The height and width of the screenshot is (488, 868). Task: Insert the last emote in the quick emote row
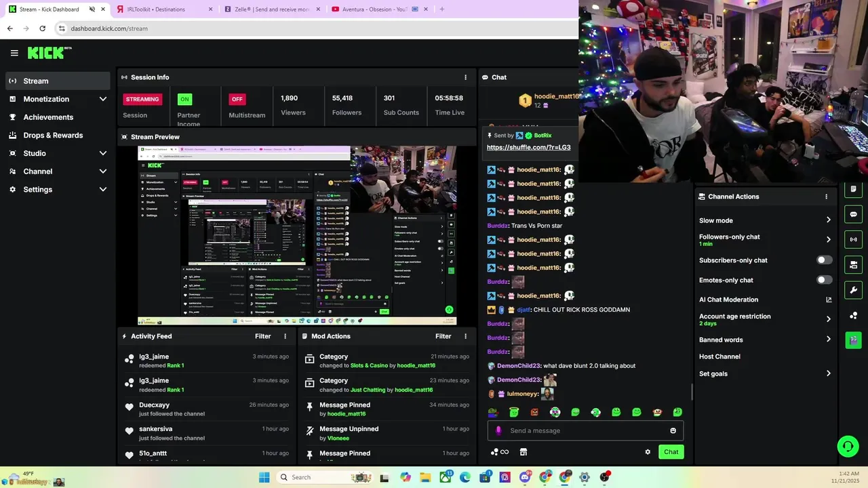tap(677, 412)
